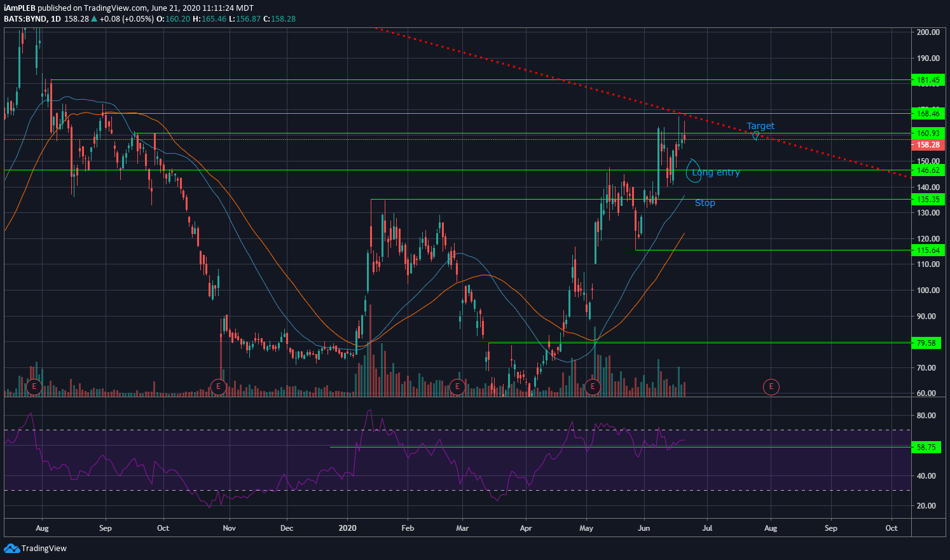Click the low value L:156.87
The height and width of the screenshot is (560, 950).
tap(245, 19)
